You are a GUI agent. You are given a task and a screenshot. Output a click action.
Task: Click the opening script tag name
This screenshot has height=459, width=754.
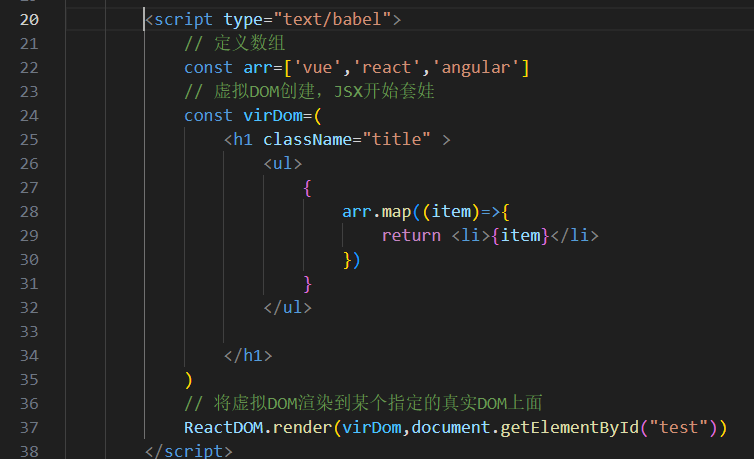point(183,20)
